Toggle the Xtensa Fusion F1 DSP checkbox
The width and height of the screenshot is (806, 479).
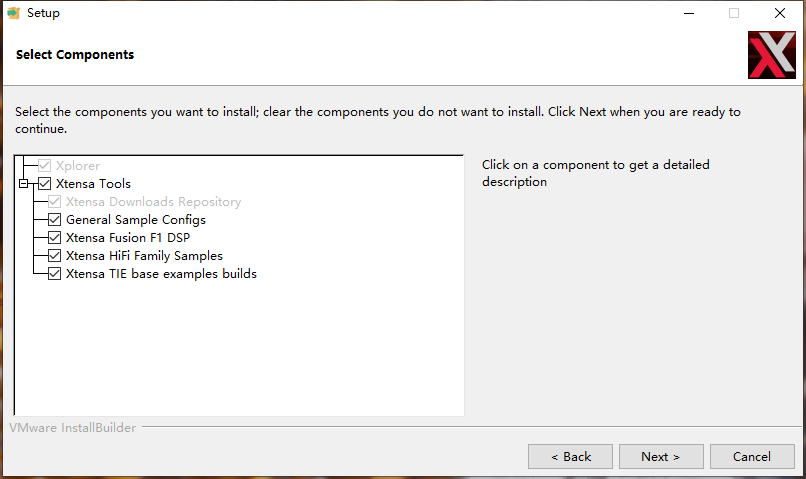tap(54, 238)
